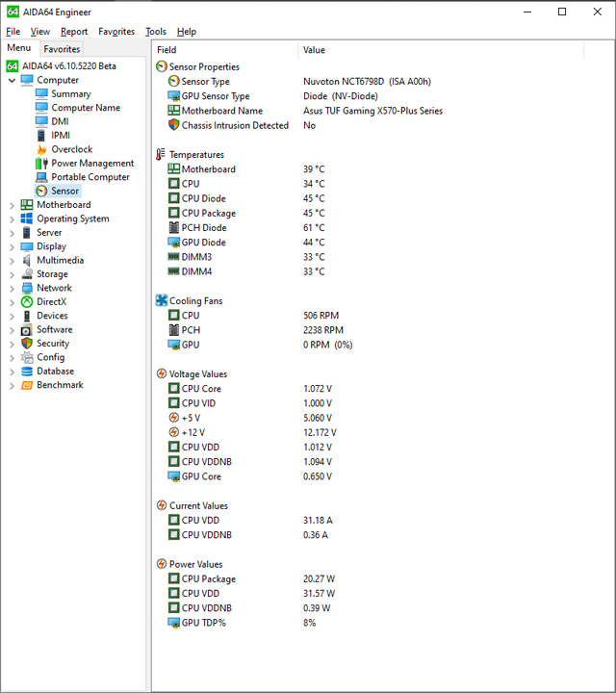Click the Sensor Properties gauge icon

(162, 66)
